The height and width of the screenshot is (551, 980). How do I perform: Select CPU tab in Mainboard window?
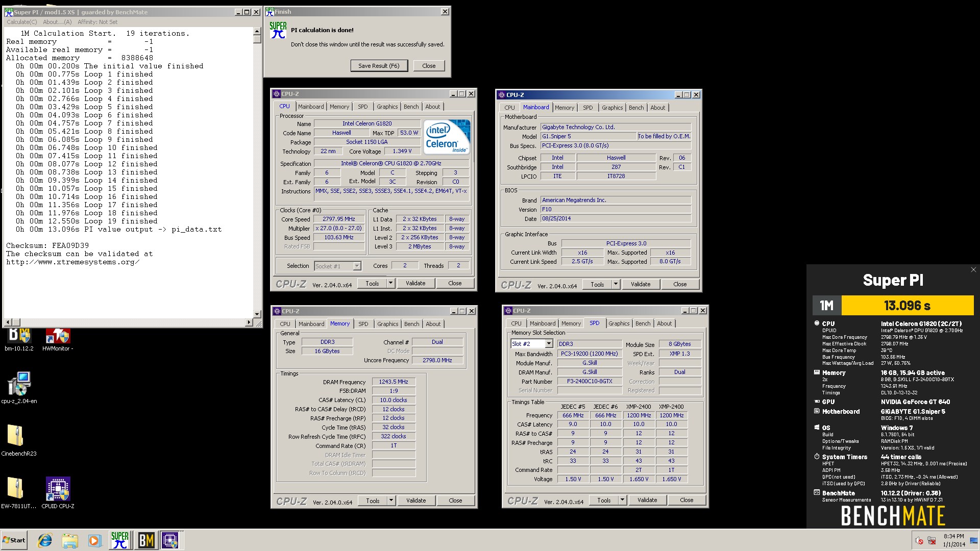(509, 108)
